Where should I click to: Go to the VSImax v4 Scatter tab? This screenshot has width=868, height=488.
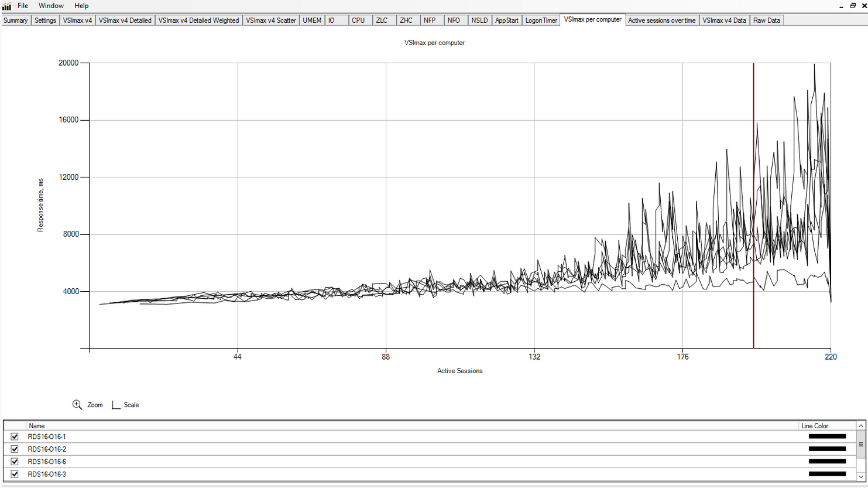(270, 21)
